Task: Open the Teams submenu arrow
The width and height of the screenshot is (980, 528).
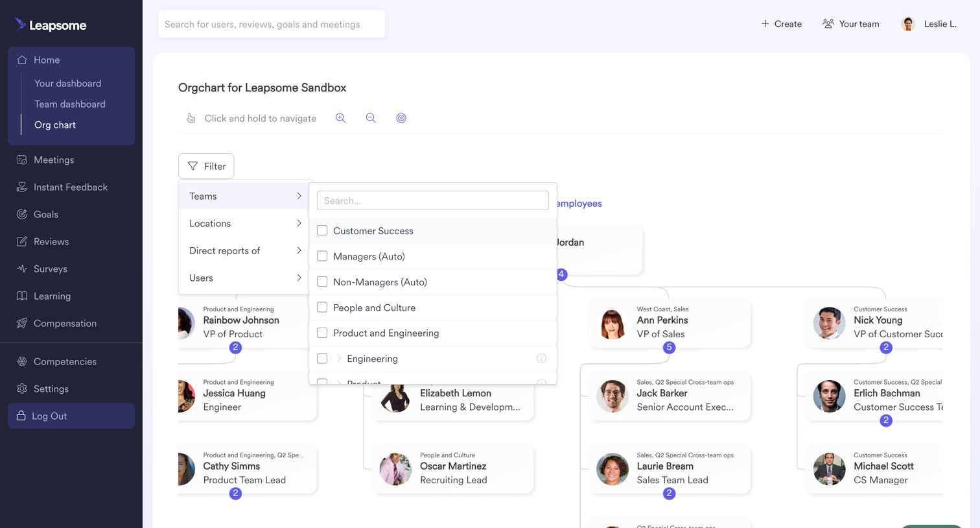Action: 299,196
